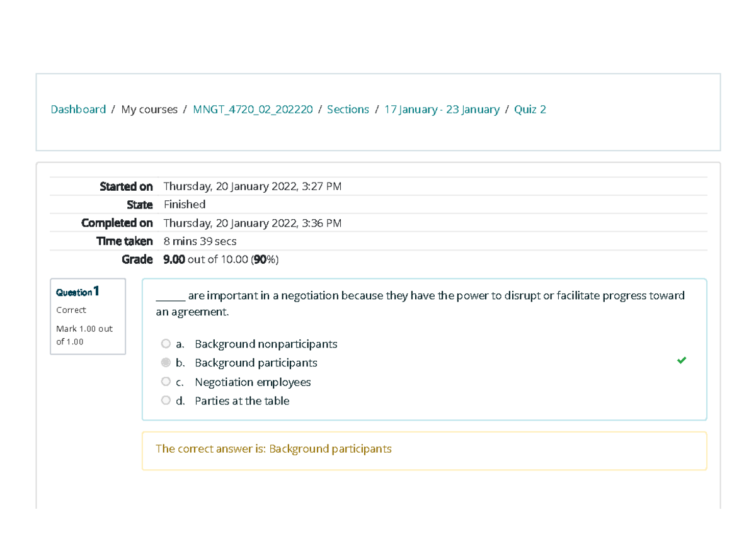Open the Sections breadcrumb link
The height and width of the screenshot is (534, 756).
348,109
